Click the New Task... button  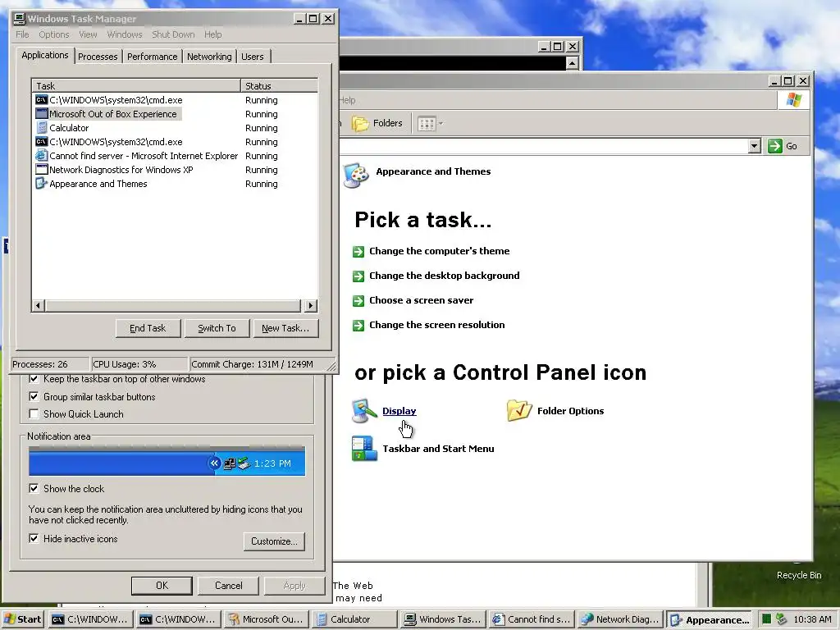(x=285, y=328)
